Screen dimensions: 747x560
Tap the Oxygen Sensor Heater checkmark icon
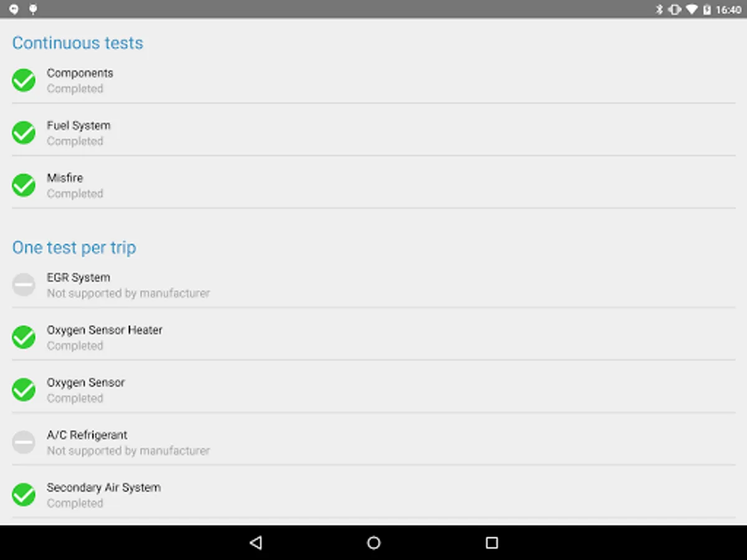point(24,337)
